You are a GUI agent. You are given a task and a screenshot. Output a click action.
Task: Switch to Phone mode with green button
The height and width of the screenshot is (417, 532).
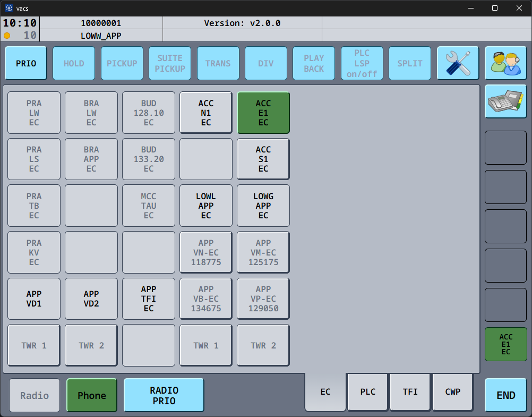[x=92, y=395]
